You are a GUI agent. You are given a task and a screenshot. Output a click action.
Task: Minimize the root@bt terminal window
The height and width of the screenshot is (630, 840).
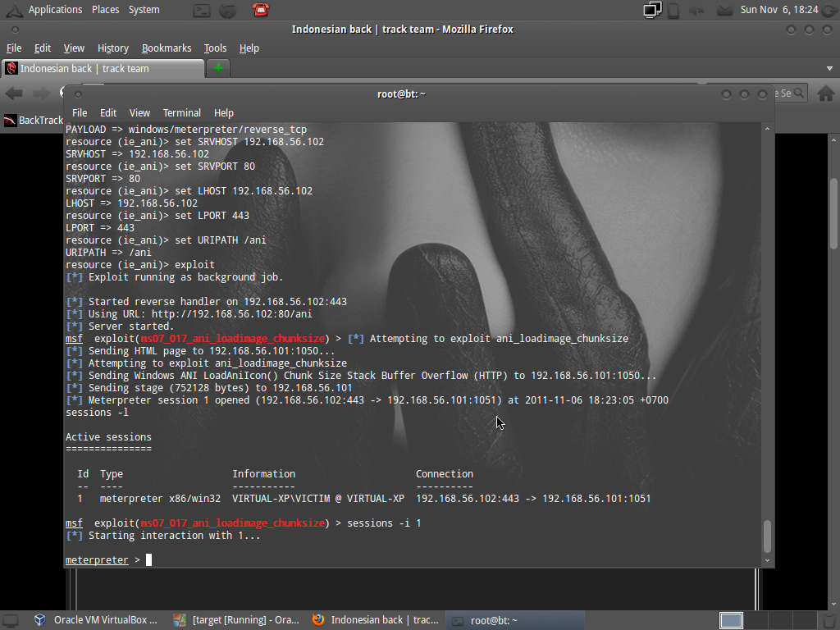[726, 94]
